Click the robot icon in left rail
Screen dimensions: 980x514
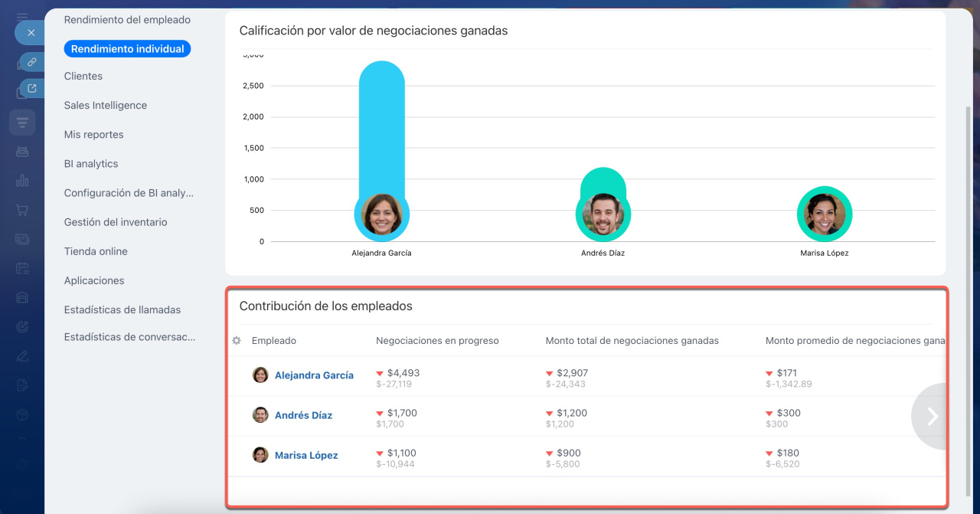tap(22, 152)
